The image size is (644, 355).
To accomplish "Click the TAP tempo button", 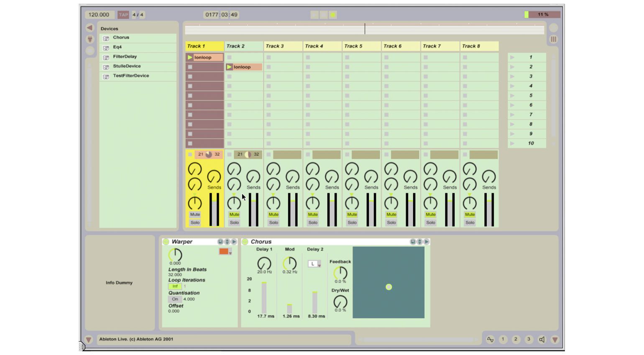I will pyautogui.click(x=123, y=15).
